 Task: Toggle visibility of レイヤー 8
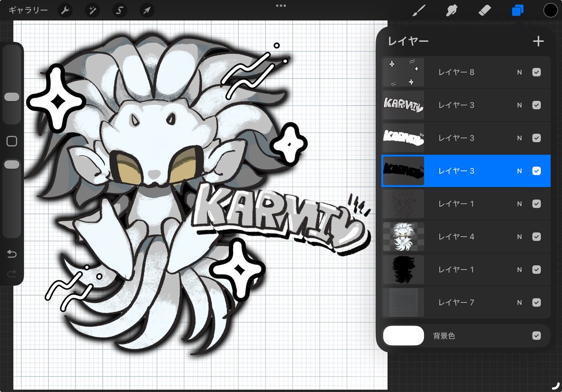point(537,73)
